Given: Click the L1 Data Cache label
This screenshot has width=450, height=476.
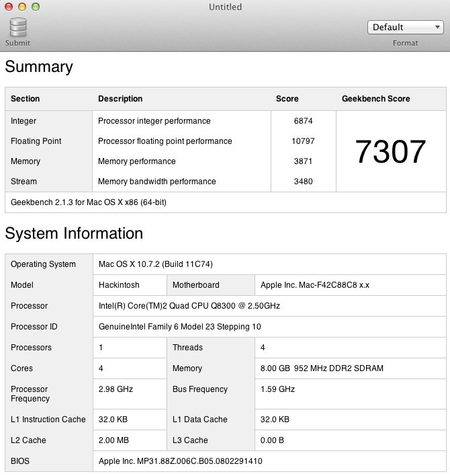Looking at the screenshot, I should (x=200, y=420).
